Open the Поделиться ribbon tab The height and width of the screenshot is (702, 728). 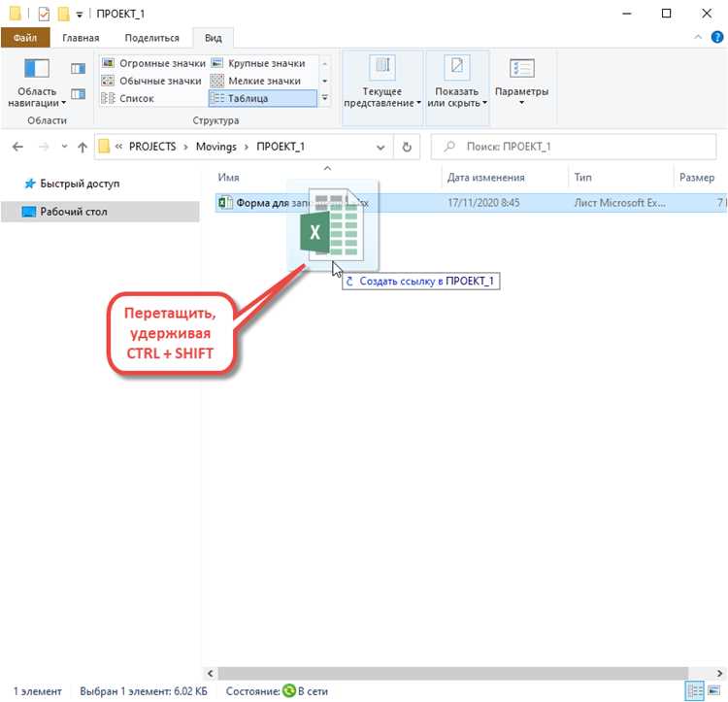[151, 38]
